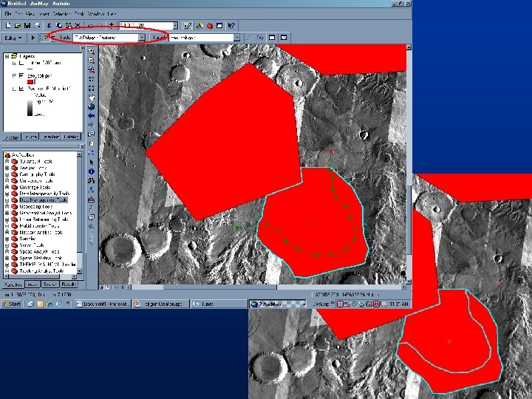Switch to the iTunes taskbar button
The image size is (532, 399).
pos(219,304)
